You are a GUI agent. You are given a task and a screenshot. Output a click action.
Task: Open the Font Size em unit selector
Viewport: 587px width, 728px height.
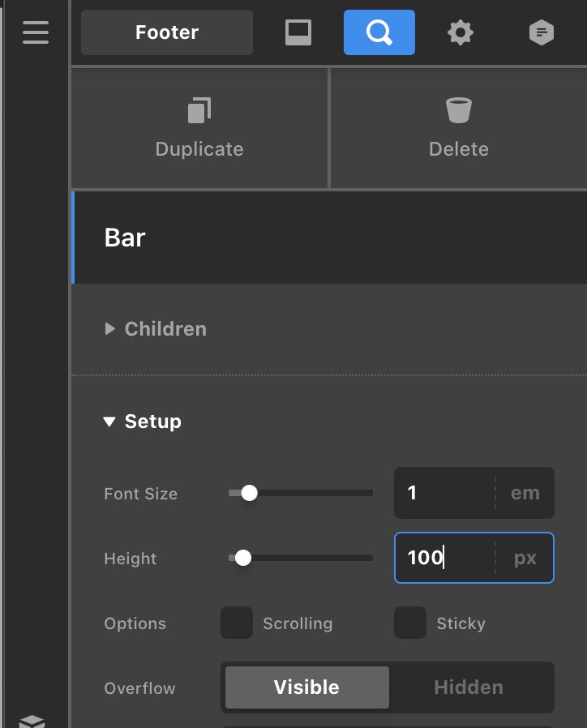[x=525, y=493]
